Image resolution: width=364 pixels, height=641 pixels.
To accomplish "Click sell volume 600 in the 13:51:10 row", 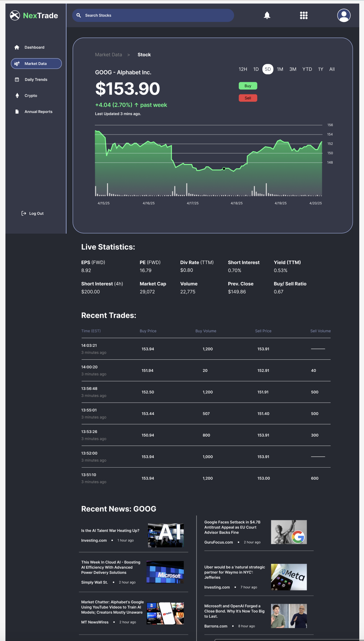I will pyautogui.click(x=315, y=478).
